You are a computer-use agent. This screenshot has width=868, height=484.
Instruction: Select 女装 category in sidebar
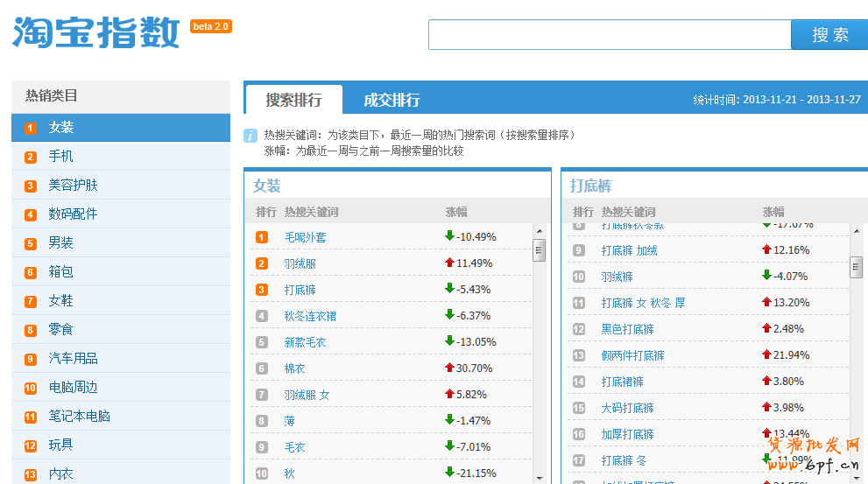click(121, 128)
